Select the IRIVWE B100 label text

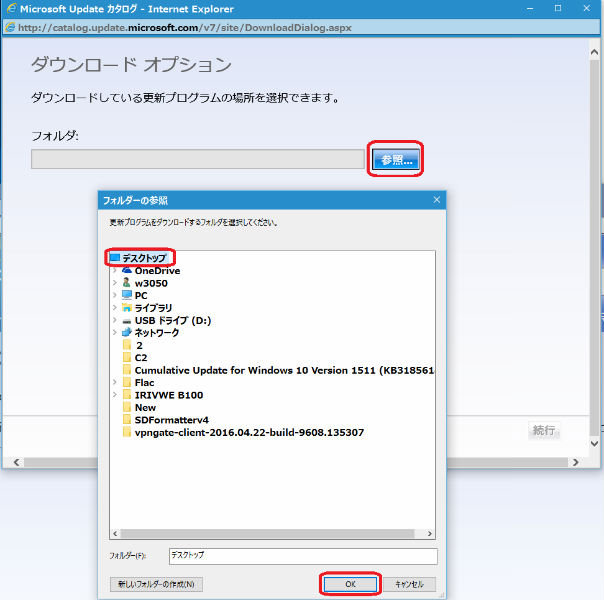[169, 395]
